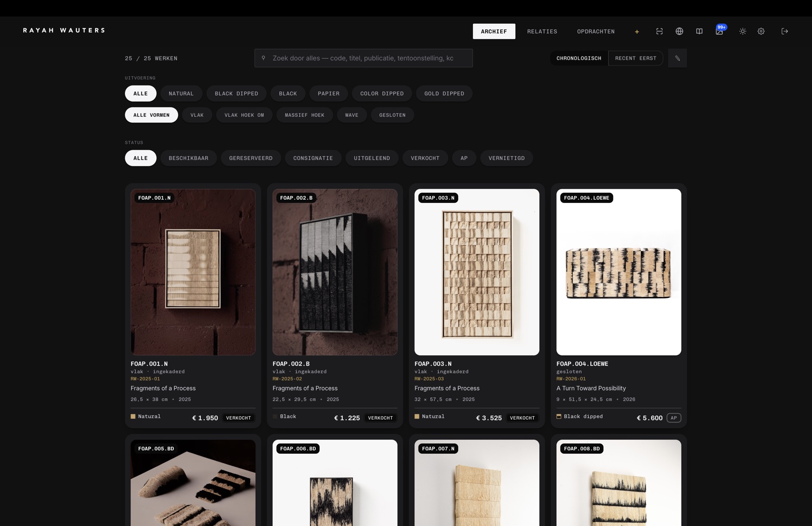Image resolution: width=812 pixels, height=526 pixels.
Task: Open the FOAP.002.B artwork image
Action: (x=335, y=272)
